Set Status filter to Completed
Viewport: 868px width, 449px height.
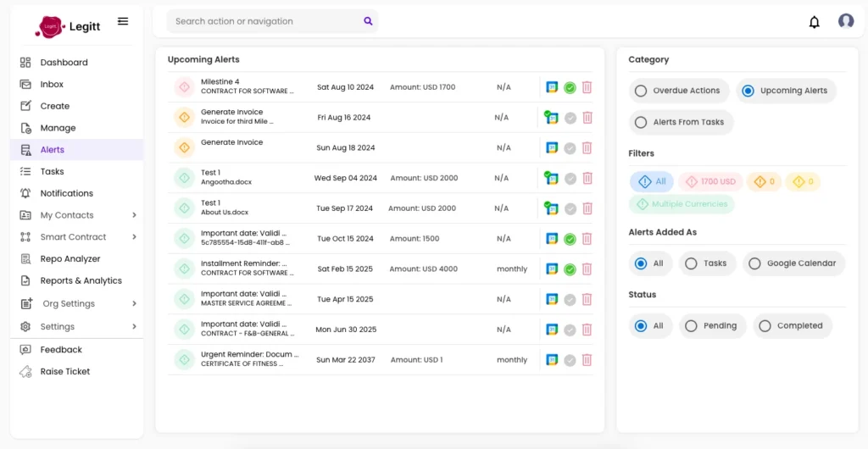point(793,326)
